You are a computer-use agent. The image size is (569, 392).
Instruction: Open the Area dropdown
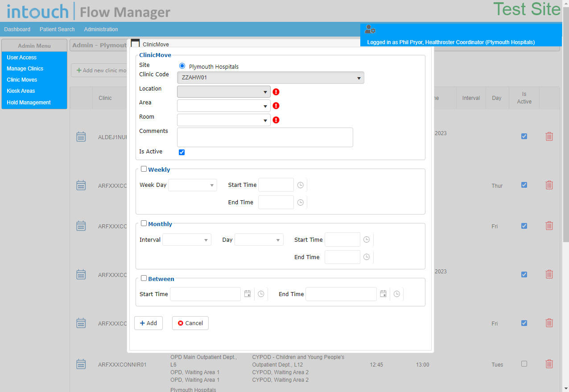point(224,106)
